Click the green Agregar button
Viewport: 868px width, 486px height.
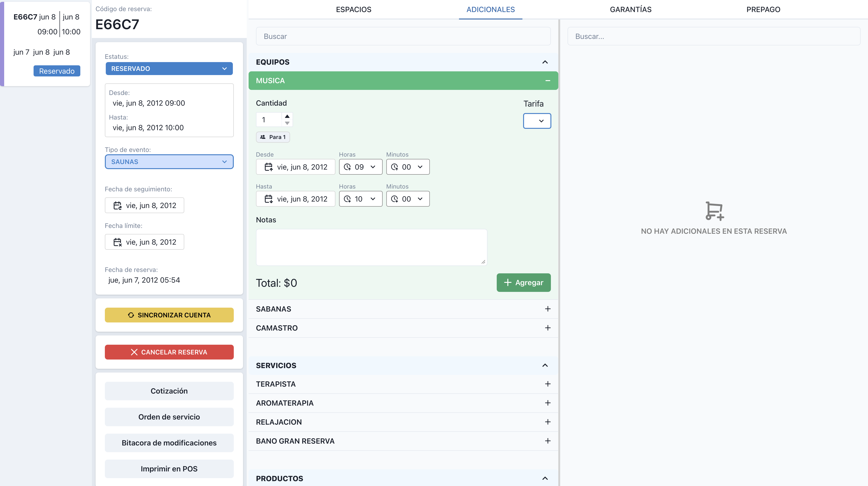pos(523,283)
